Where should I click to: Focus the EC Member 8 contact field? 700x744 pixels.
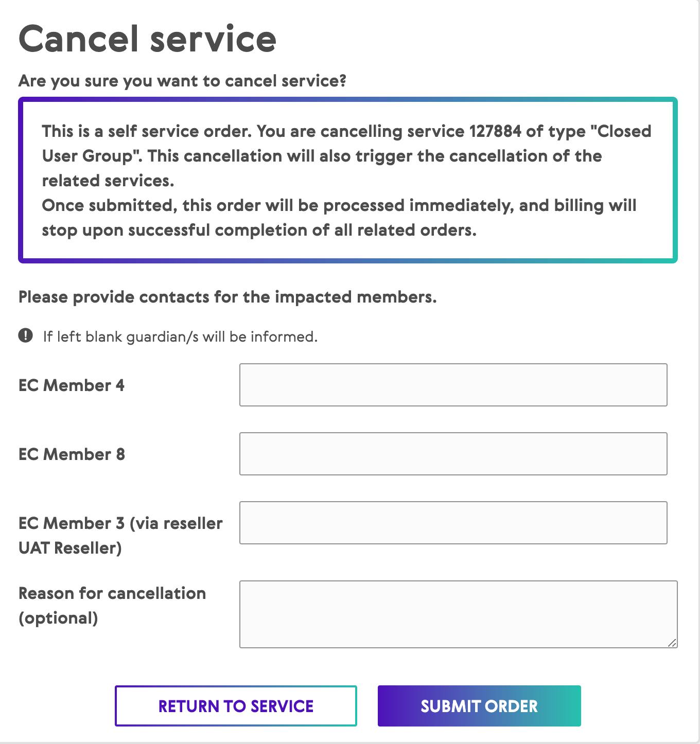[453, 454]
